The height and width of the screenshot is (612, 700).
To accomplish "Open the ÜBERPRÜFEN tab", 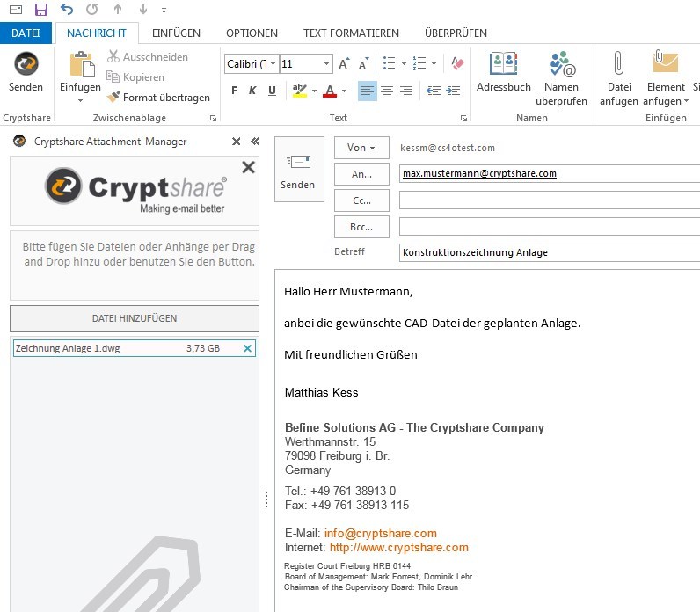I will pos(456,33).
